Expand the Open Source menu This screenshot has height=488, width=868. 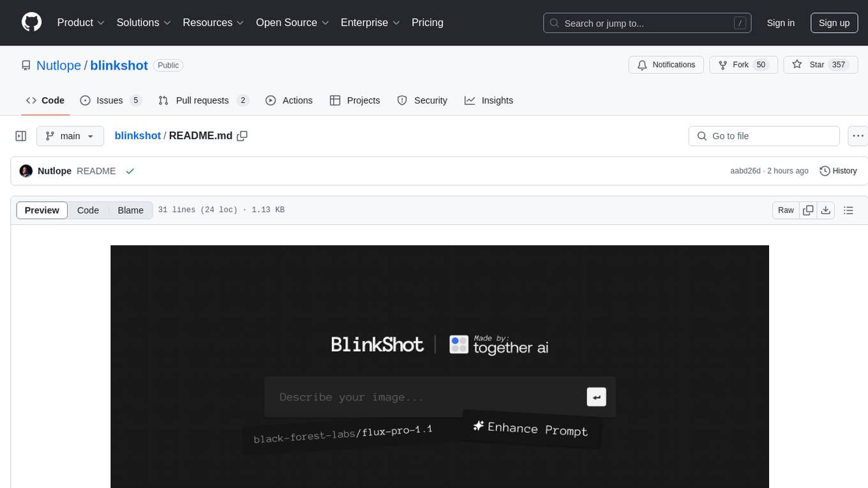tap(292, 22)
